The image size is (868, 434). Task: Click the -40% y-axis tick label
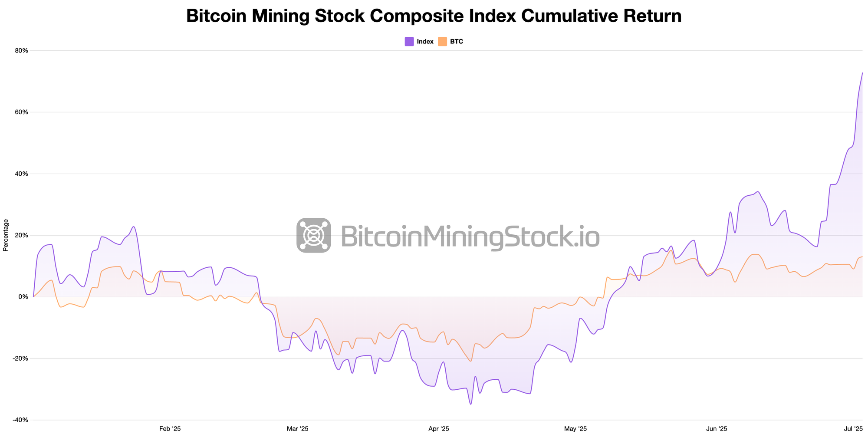tap(20, 420)
